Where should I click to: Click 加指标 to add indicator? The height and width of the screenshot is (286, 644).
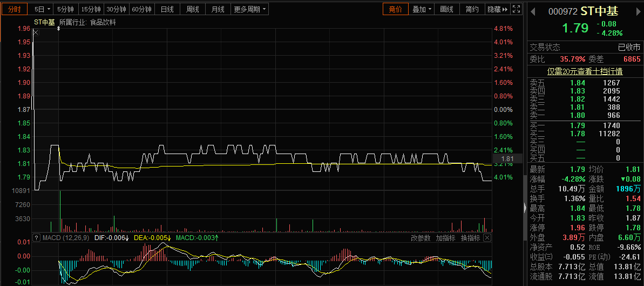point(446,238)
